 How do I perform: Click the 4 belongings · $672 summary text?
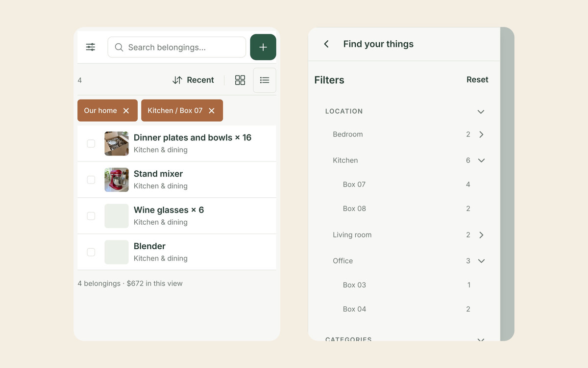130,284
